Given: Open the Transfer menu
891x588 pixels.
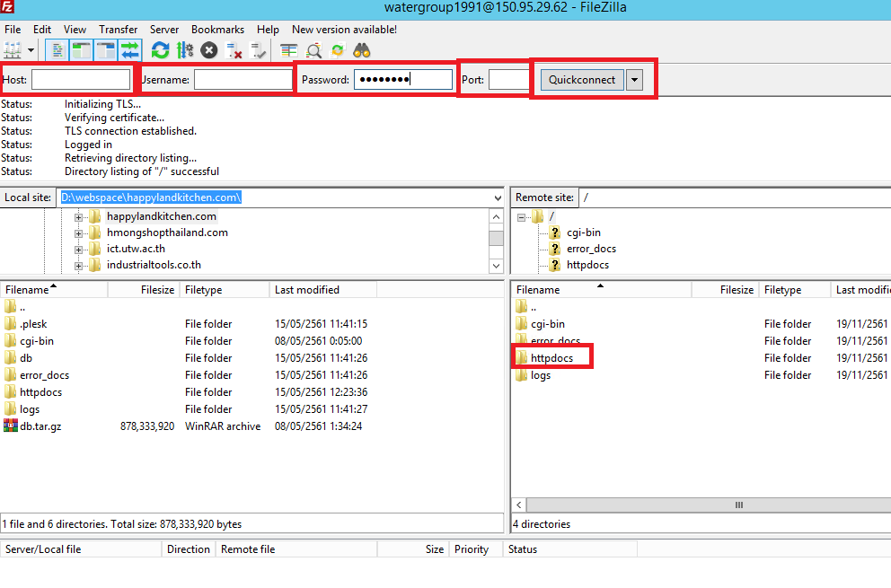Looking at the screenshot, I should (x=119, y=30).
